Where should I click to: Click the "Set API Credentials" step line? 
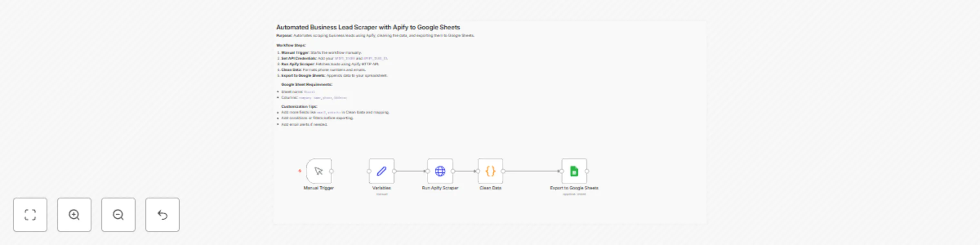pyautogui.click(x=334, y=58)
